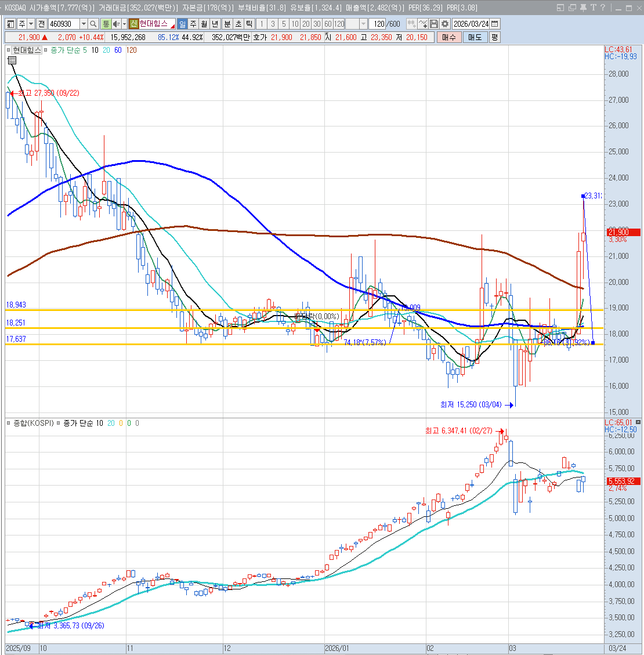Viewport: 644px width, 655px height.
Task: Click the 신 credit badge icon
Action: click(133, 24)
